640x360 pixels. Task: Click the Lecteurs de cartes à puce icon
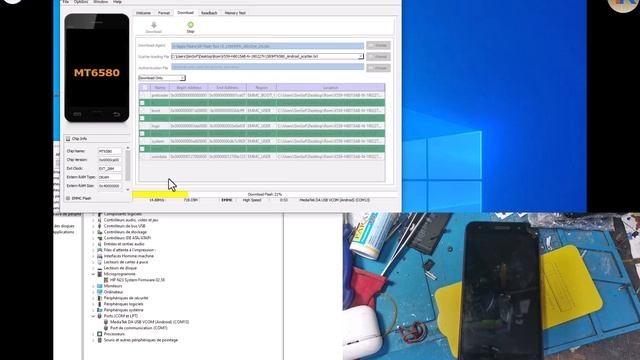pos(99,262)
